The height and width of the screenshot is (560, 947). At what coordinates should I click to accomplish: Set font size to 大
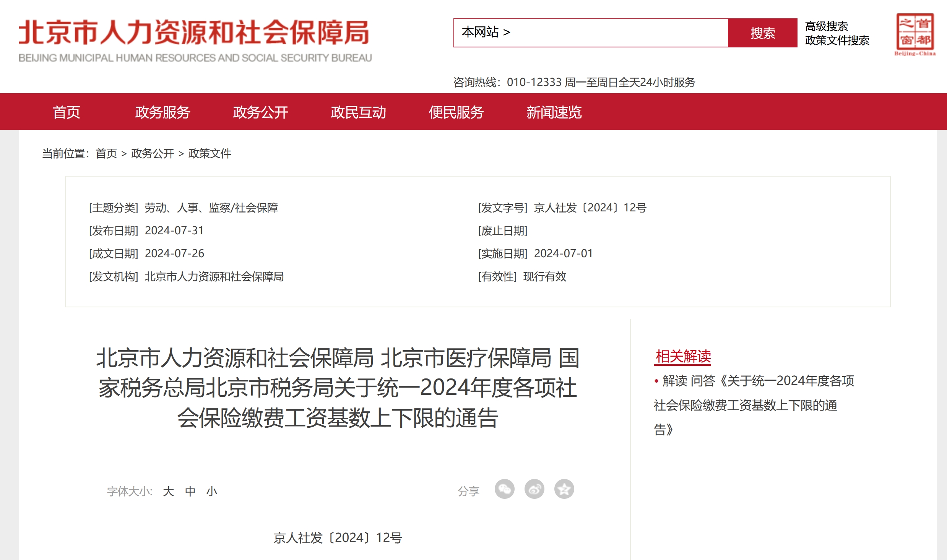[168, 491]
